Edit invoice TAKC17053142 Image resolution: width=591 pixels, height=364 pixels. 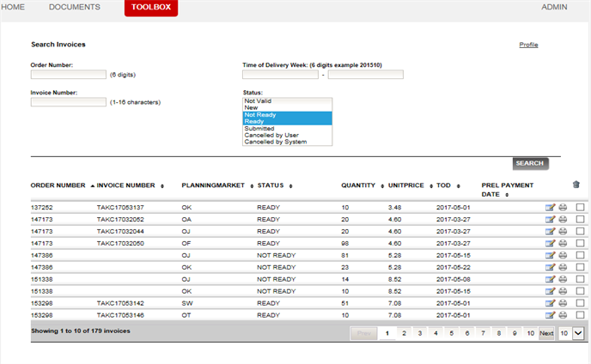point(550,304)
